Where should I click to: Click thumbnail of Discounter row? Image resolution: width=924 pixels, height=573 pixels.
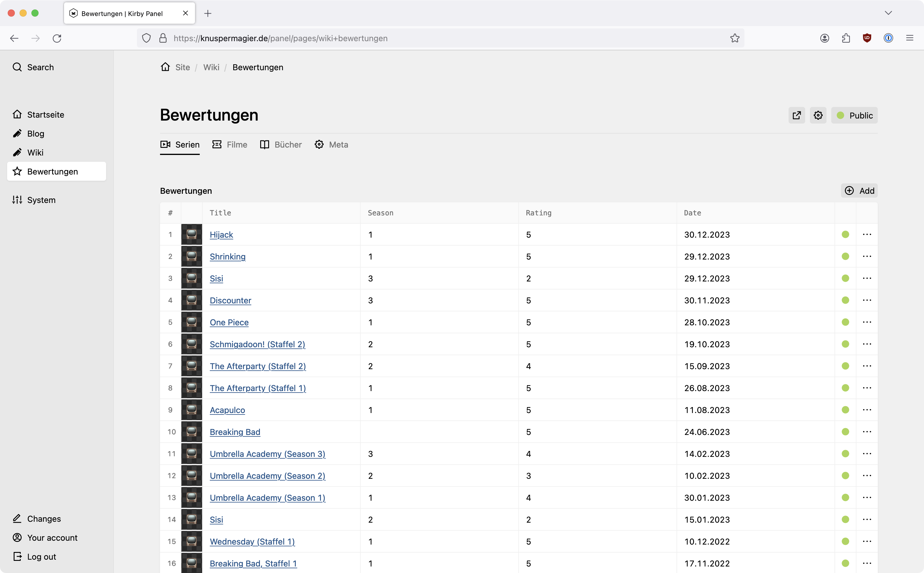click(191, 300)
